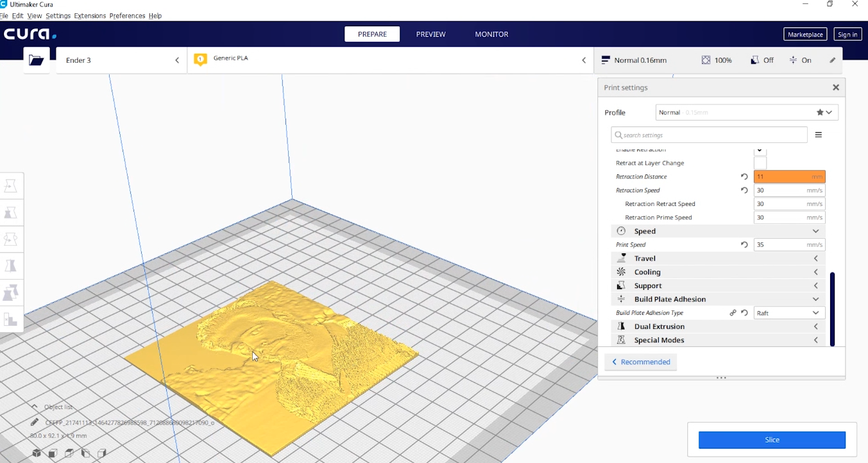Screen dimensions: 868x463
Task: Click the adhesion On icon
Action: coord(793,60)
